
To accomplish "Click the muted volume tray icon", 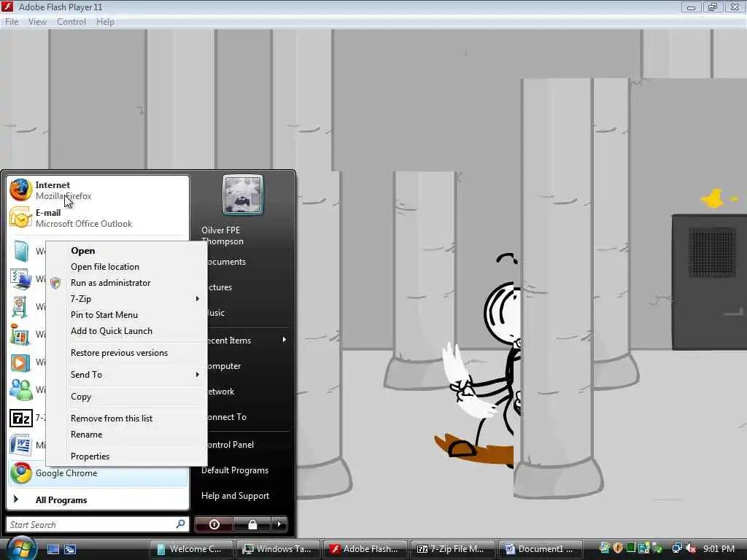I will click(691, 548).
